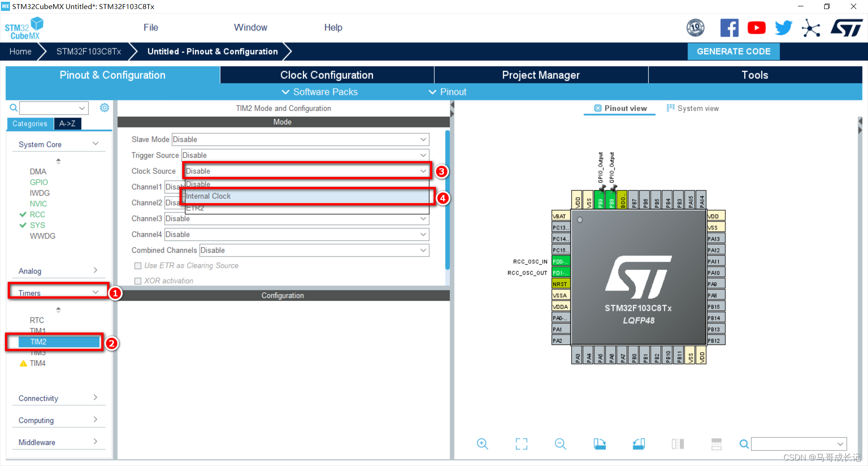This screenshot has height=466, width=868.
Task: Open the Pinout dropdown menu
Action: (448, 92)
